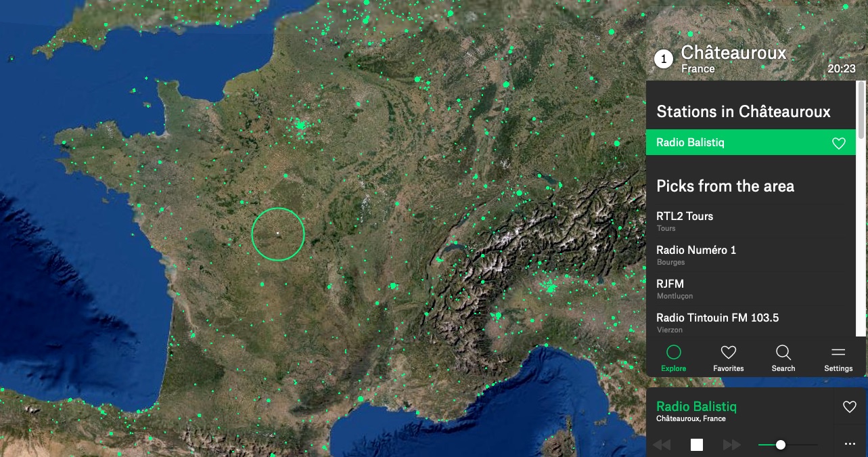Add now-playing Radio Balistiq to favorites
This screenshot has height=457, width=868.
(x=850, y=407)
